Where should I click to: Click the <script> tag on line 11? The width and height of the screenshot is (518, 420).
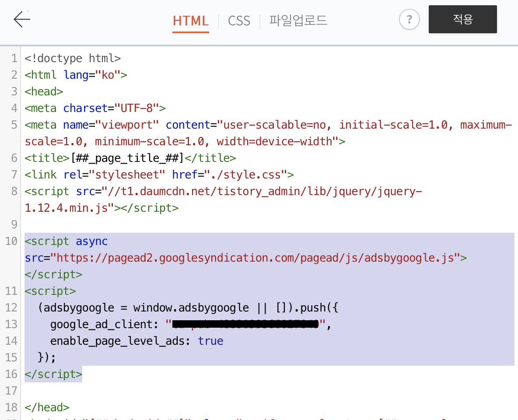50,291
